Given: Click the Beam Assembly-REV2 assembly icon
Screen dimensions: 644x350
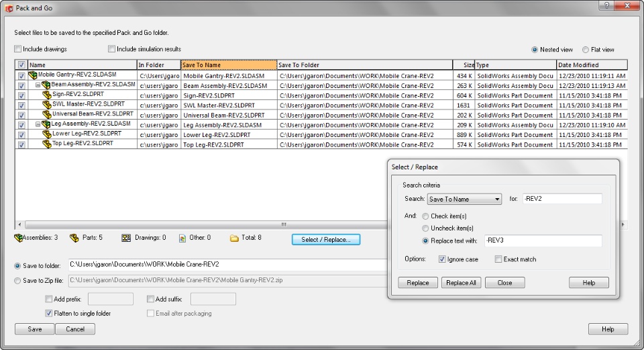Looking at the screenshot, I should coord(46,85).
